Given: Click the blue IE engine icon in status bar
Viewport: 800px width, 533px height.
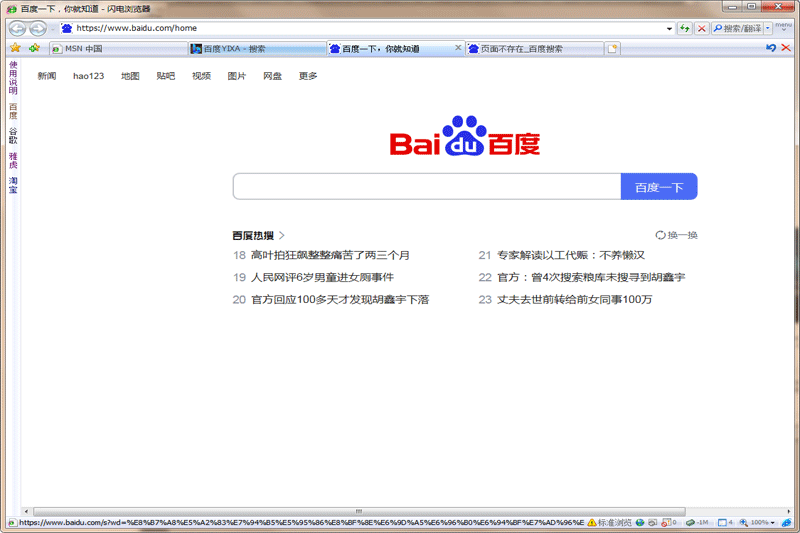Looking at the screenshot, I should point(786,523).
